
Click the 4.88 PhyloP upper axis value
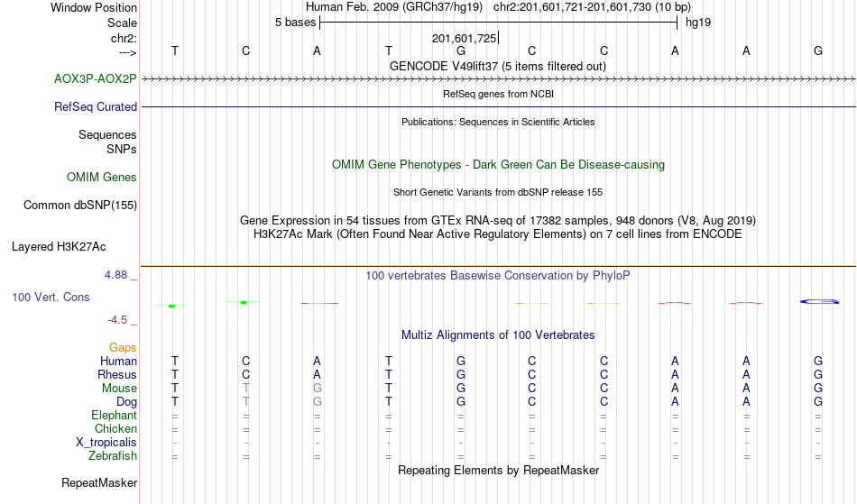[115, 275]
